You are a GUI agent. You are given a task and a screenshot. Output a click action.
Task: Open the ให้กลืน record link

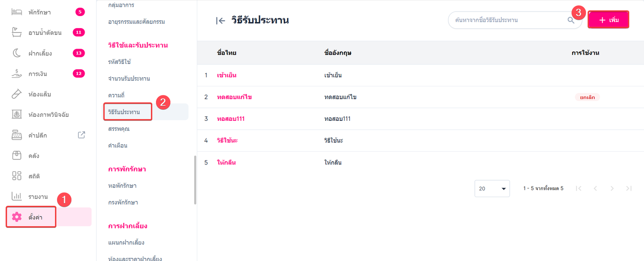[x=226, y=162]
